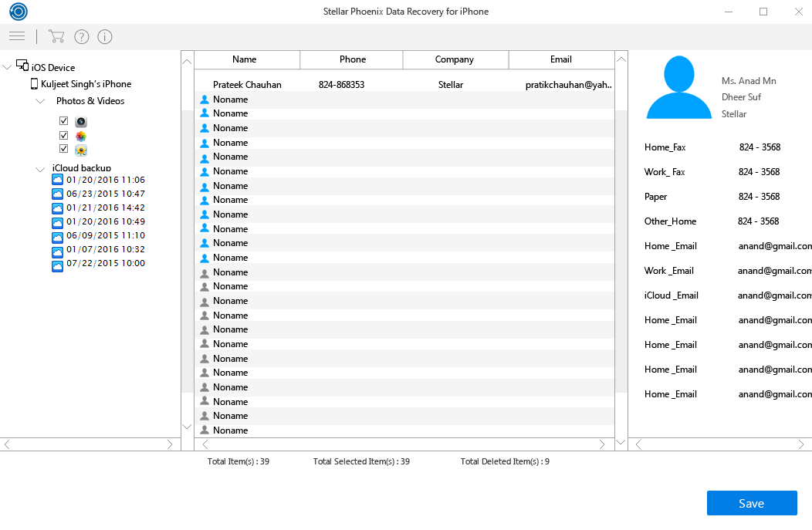Click the phone number 824-868353
The image size is (812, 530).
pos(341,84)
